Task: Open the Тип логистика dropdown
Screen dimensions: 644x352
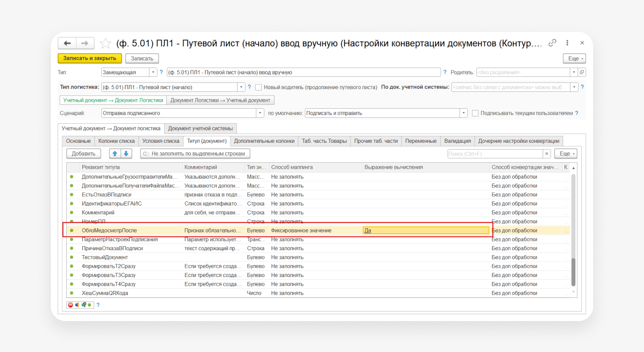Action: pyautogui.click(x=242, y=87)
